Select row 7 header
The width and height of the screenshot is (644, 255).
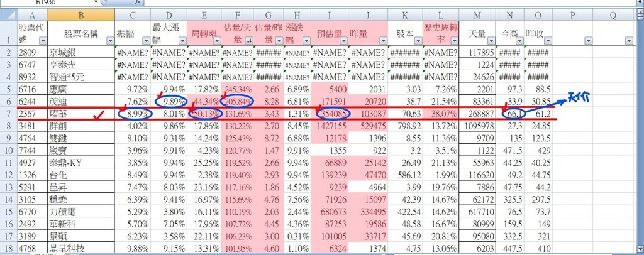[x=8, y=114]
